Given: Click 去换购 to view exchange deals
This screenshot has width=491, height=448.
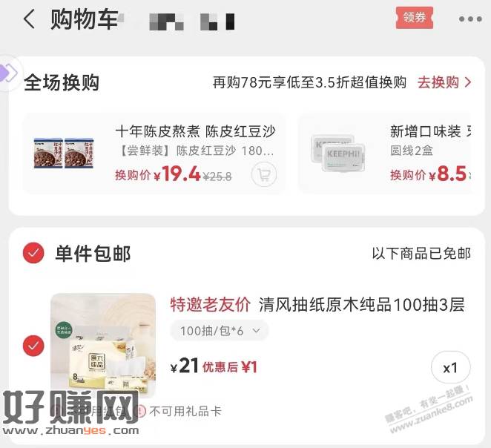Looking at the screenshot, I should pyautogui.click(x=438, y=82).
